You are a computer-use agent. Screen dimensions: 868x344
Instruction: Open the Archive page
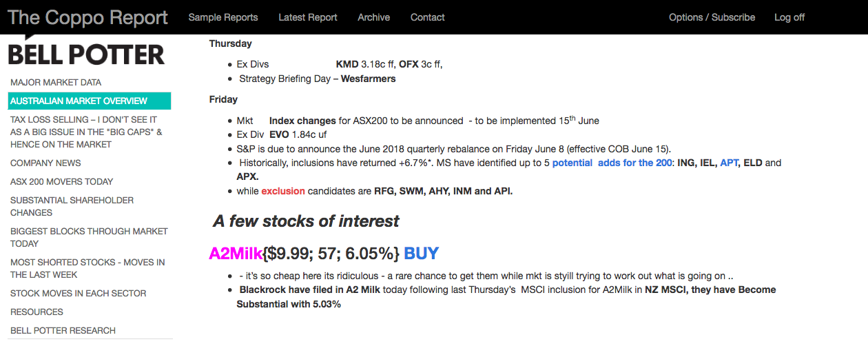[x=374, y=17]
